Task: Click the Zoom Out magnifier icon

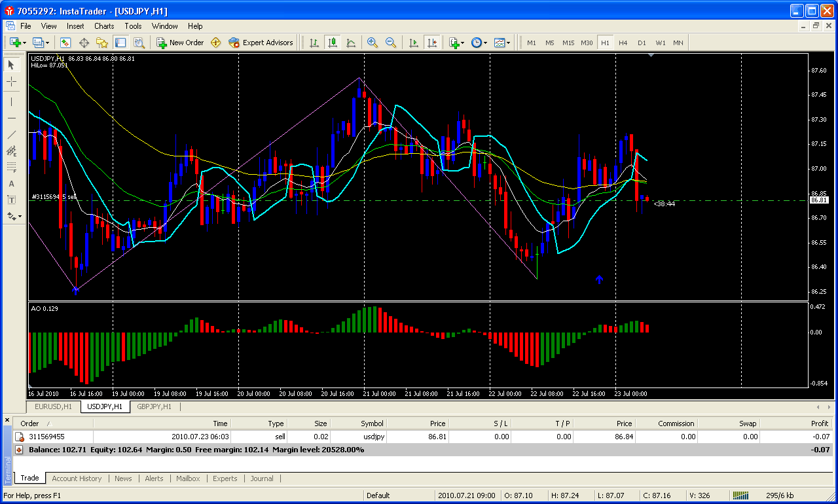Action: (x=391, y=43)
